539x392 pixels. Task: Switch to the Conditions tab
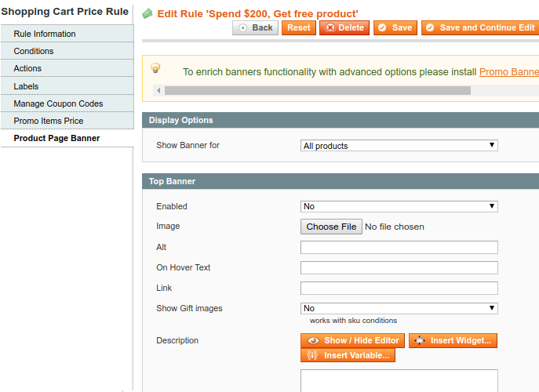34,51
